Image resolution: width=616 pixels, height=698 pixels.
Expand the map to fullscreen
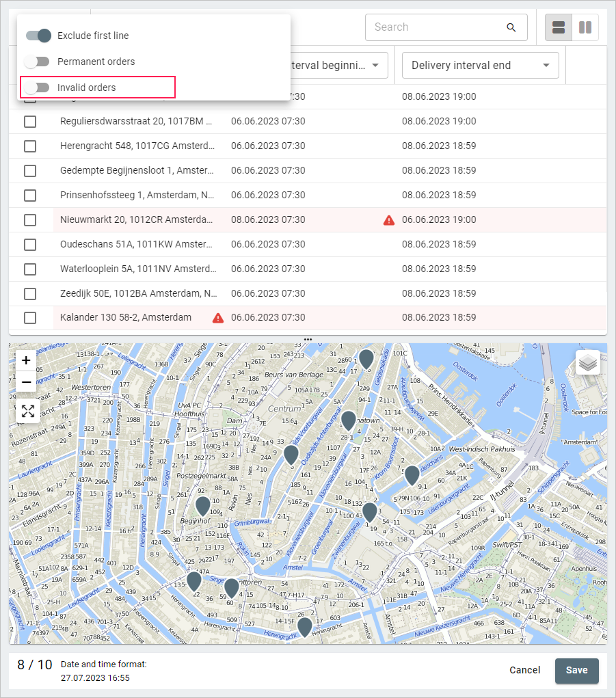click(27, 411)
